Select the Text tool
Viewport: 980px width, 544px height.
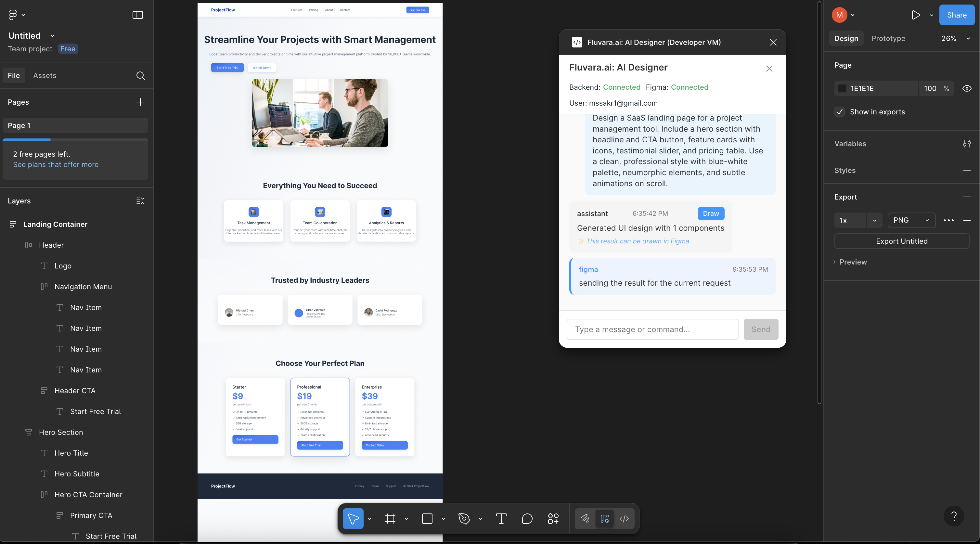point(501,519)
